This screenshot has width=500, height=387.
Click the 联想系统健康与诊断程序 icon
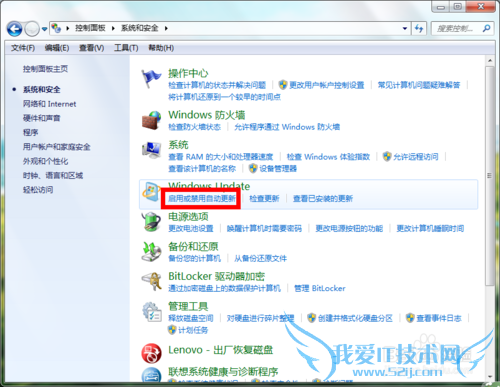point(152,375)
